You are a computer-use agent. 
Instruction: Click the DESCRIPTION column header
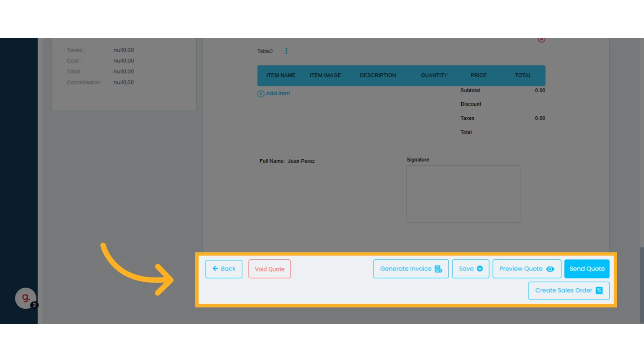coord(378,75)
